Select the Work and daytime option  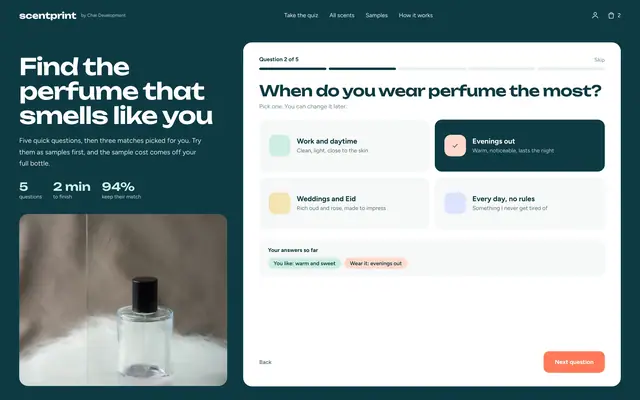click(344, 146)
